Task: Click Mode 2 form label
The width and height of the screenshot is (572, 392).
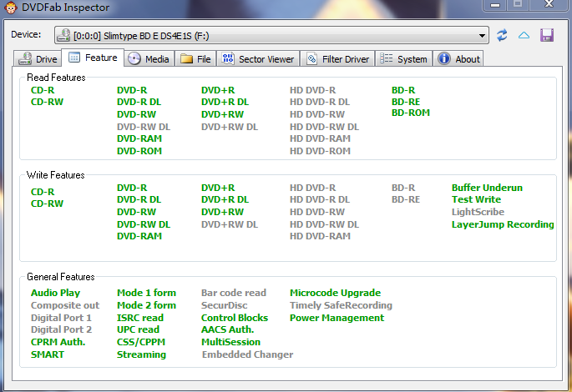Action: [146, 305]
